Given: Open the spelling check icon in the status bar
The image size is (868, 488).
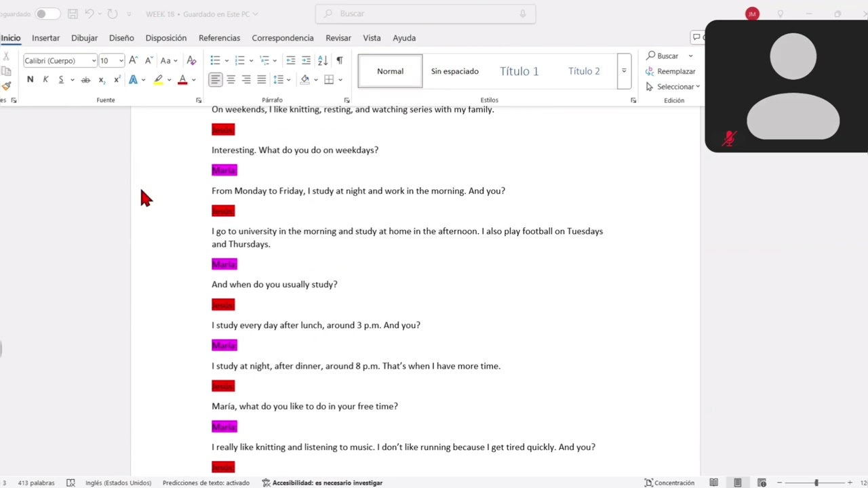Looking at the screenshot, I should coord(71,483).
